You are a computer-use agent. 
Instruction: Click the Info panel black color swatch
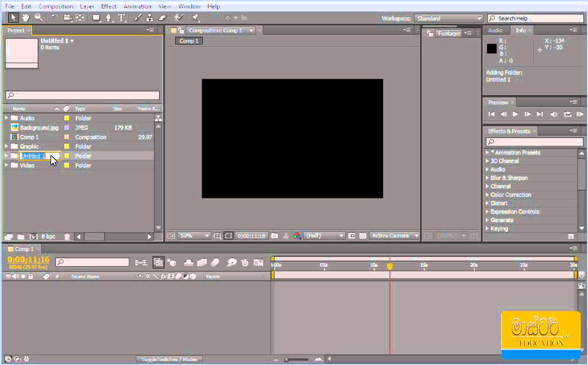[x=492, y=48]
